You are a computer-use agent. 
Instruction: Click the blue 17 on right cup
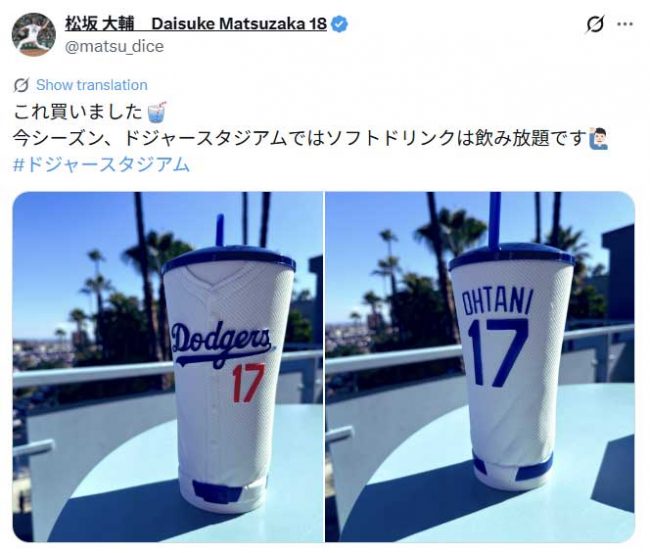(x=498, y=353)
